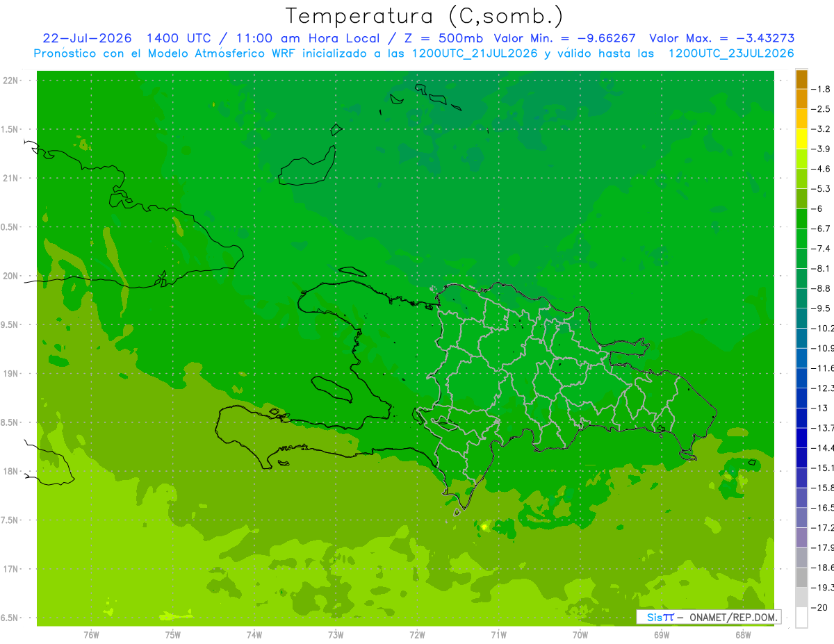Click the '21N' latitude label
Viewport: 834px width, 644px height.
coord(12,179)
